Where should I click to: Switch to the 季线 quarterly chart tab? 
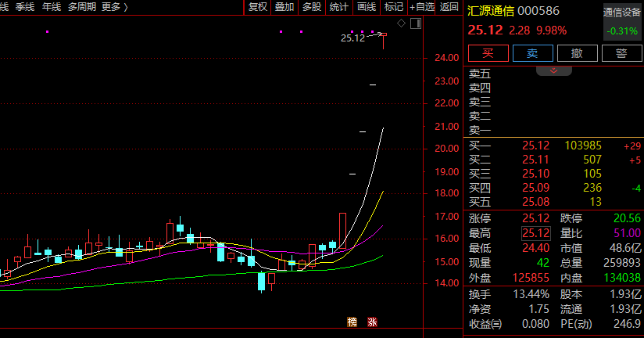(25, 7)
